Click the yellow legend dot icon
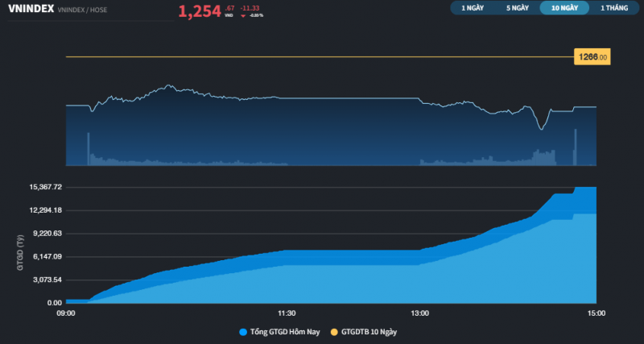This screenshot has width=644, height=344. pos(334,331)
